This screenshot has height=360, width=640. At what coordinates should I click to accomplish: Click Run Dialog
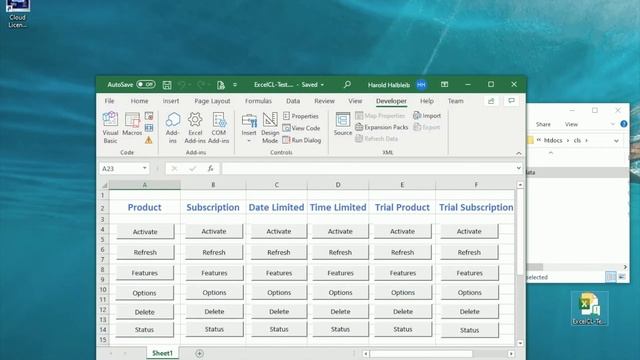coord(302,140)
